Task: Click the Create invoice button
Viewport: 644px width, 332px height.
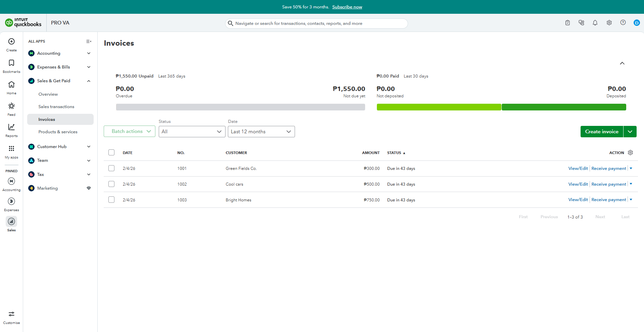Action: (602, 132)
